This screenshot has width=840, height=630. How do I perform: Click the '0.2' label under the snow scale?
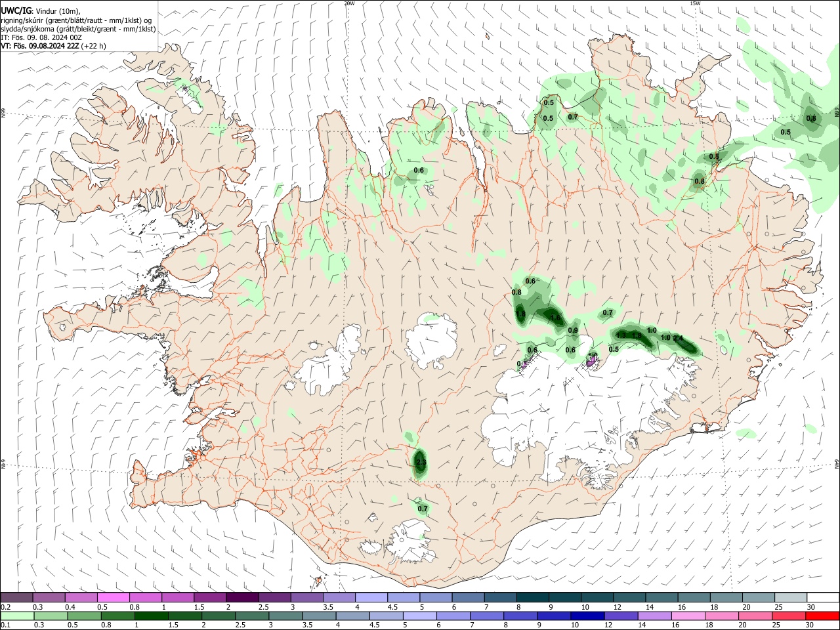[x=6, y=607]
